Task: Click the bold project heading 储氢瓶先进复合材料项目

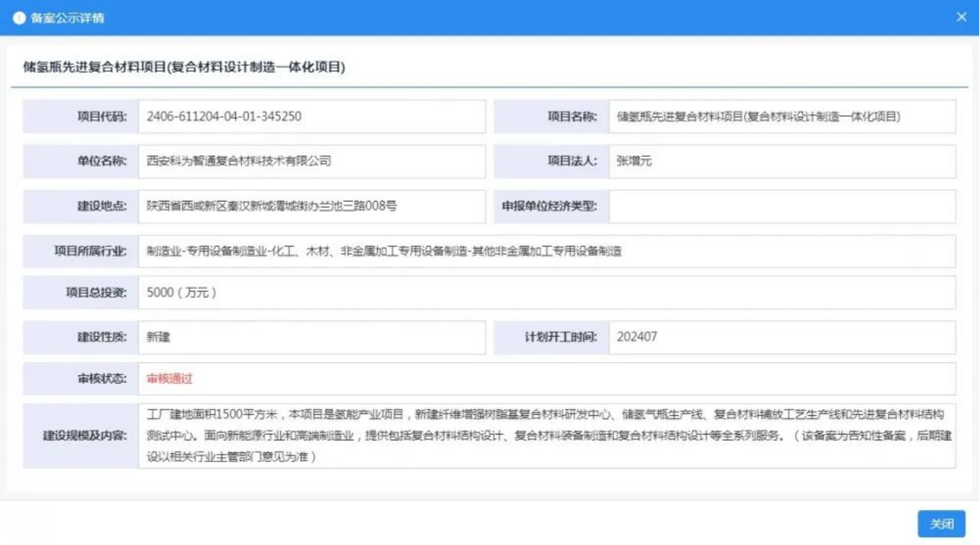Action: (184, 67)
